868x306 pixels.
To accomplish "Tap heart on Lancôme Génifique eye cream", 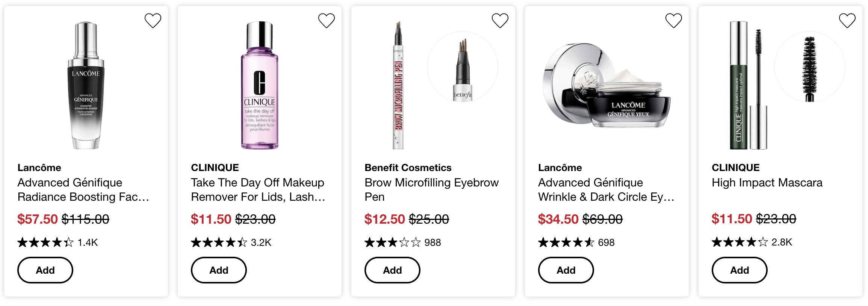I will [673, 21].
